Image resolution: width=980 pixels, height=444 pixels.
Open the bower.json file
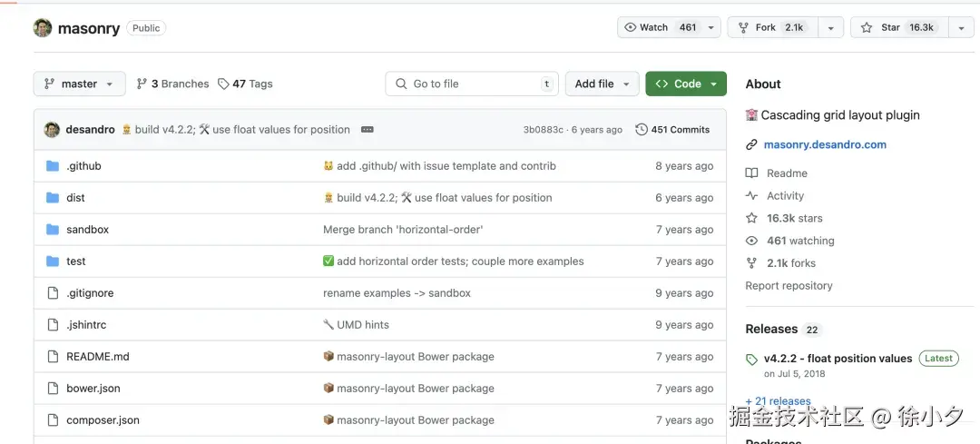click(93, 389)
